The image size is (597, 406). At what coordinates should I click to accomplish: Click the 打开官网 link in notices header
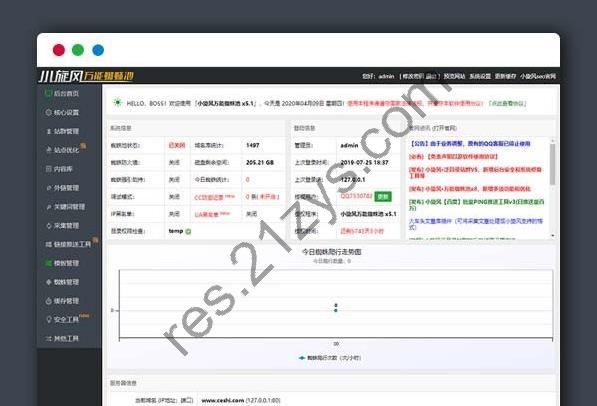444,128
